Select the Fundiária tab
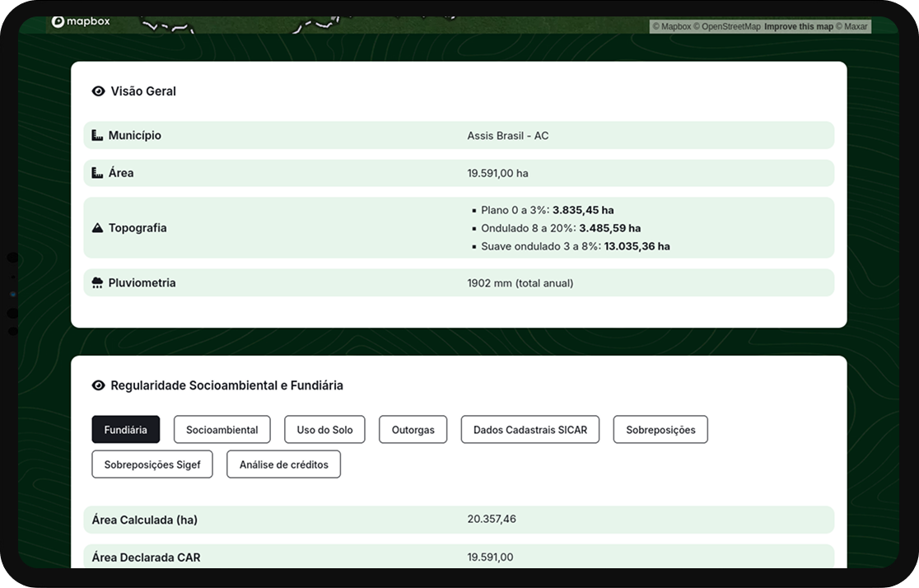 (x=126, y=430)
